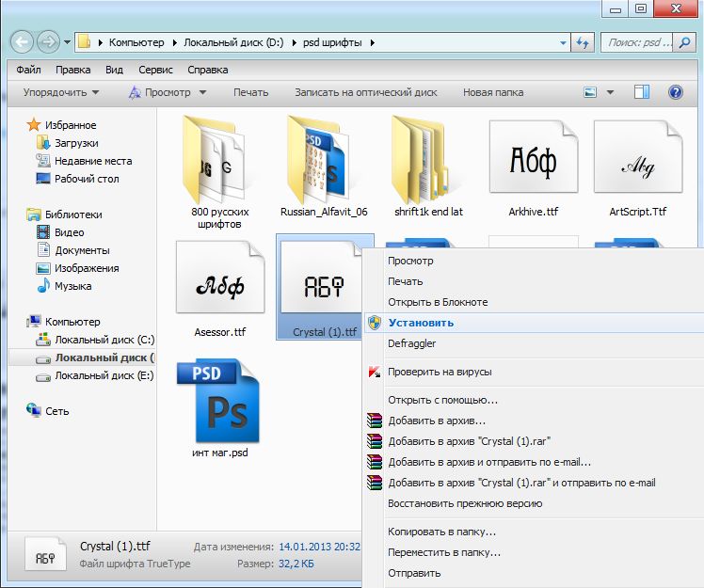Viewport: 704px width, 588px height.
Task: Click Записать на оптический диск
Action: [x=365, y=92]
